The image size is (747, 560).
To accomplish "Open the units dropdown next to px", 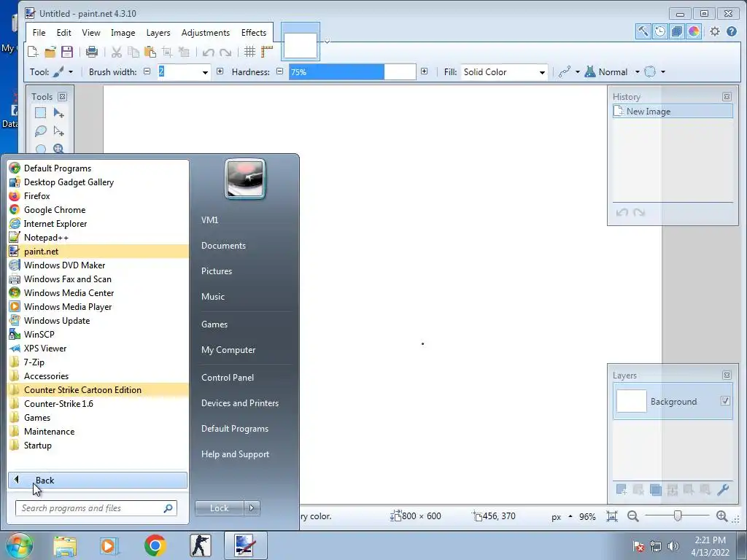I will (x=570, y=517).
